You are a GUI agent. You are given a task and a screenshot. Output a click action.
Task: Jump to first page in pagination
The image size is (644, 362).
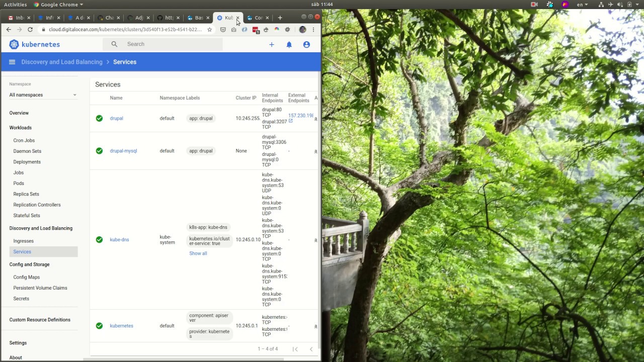coord(295,349)
